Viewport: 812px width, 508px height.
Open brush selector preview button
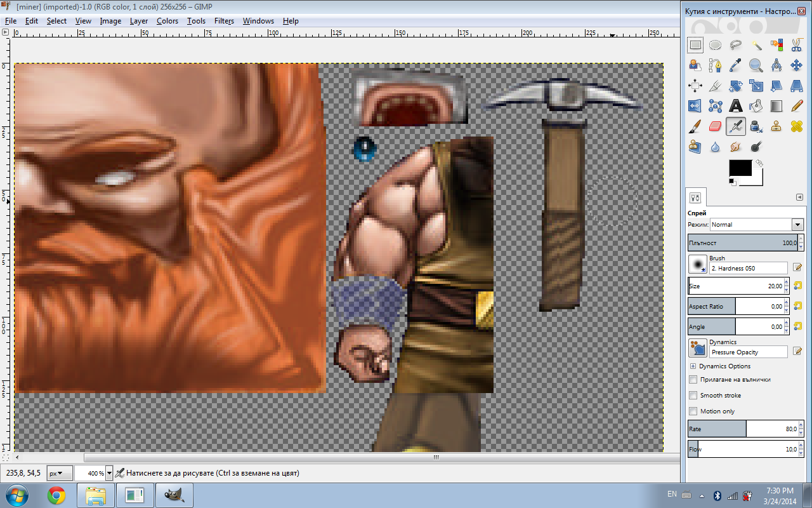pos(698,264)
